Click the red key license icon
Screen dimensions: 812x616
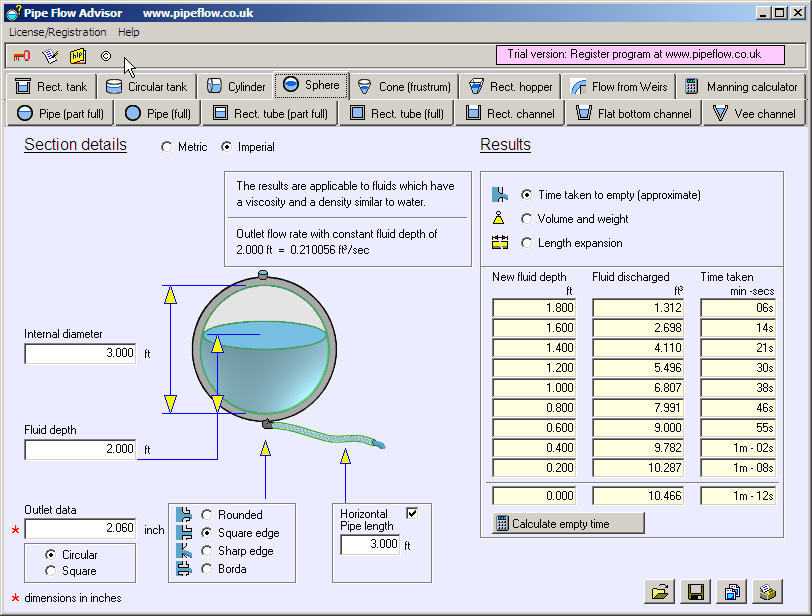tap(22, 56)
